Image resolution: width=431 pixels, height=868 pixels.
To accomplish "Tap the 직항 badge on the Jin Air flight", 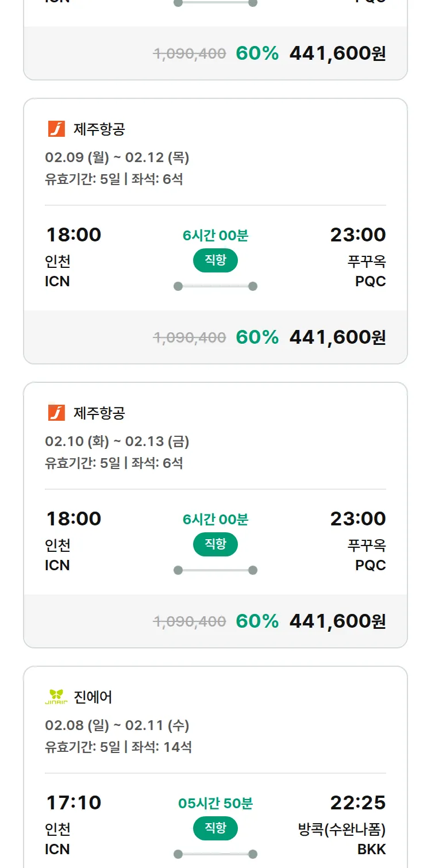I will 215,828.
